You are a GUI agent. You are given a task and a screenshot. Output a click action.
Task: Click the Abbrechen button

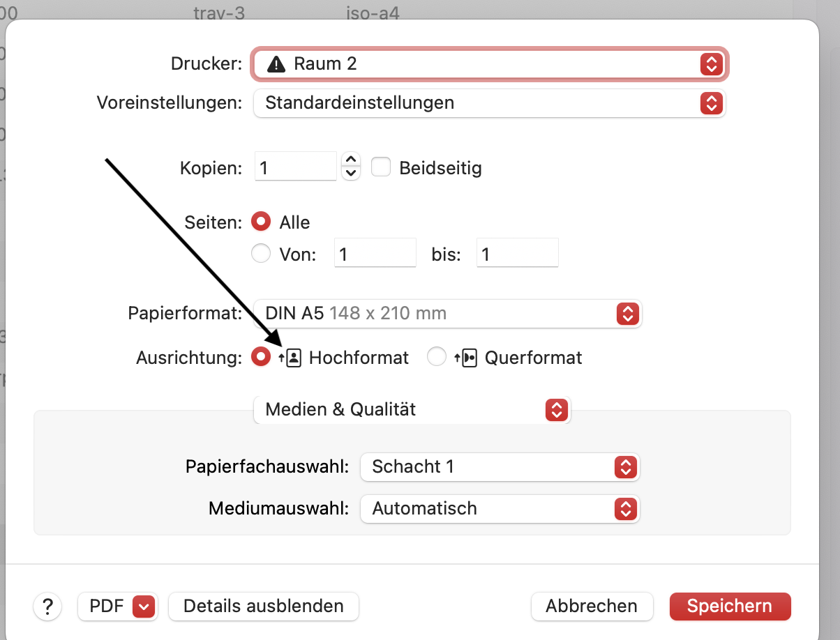pyautogui.click(x=592, y=607)
